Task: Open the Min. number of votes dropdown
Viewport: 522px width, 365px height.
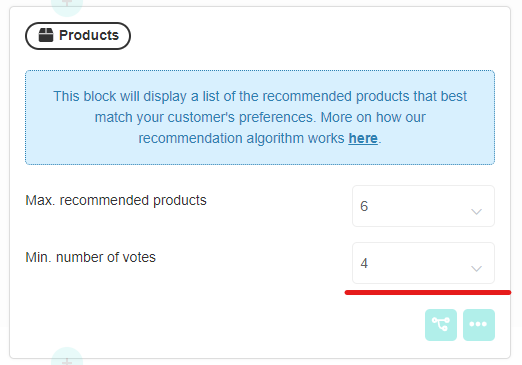Action: 423,263
